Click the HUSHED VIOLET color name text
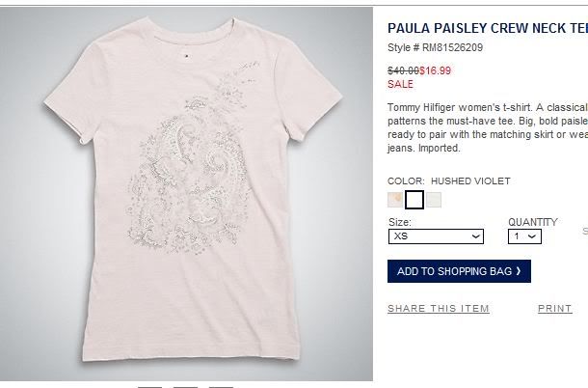588x388 pixels. tap(470, 181)
